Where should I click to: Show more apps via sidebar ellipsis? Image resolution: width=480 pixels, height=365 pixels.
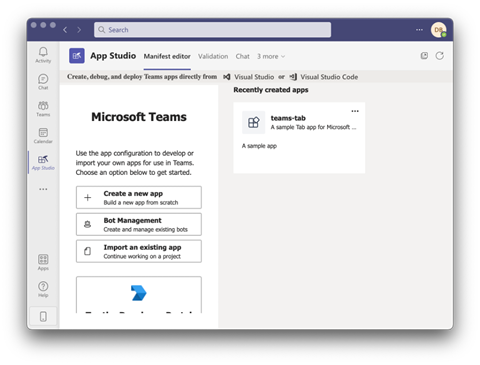pyautogui.click(x=43, y=189)
